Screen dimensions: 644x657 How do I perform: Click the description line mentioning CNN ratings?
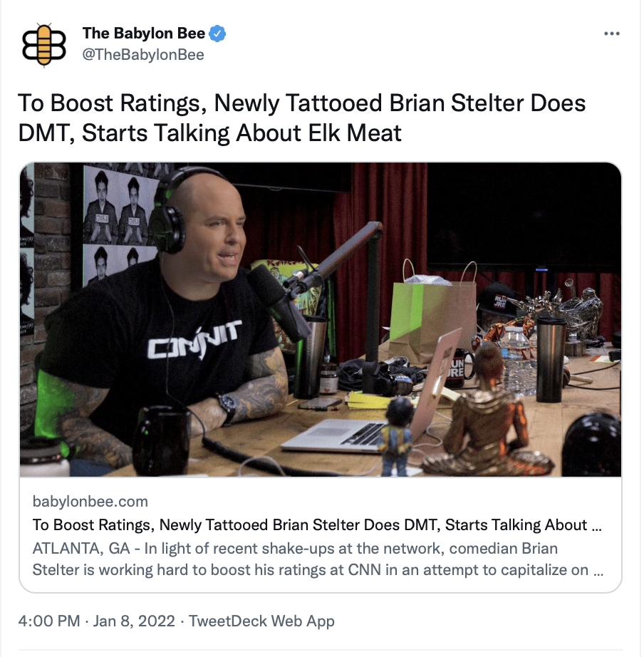tap(318, 570)
